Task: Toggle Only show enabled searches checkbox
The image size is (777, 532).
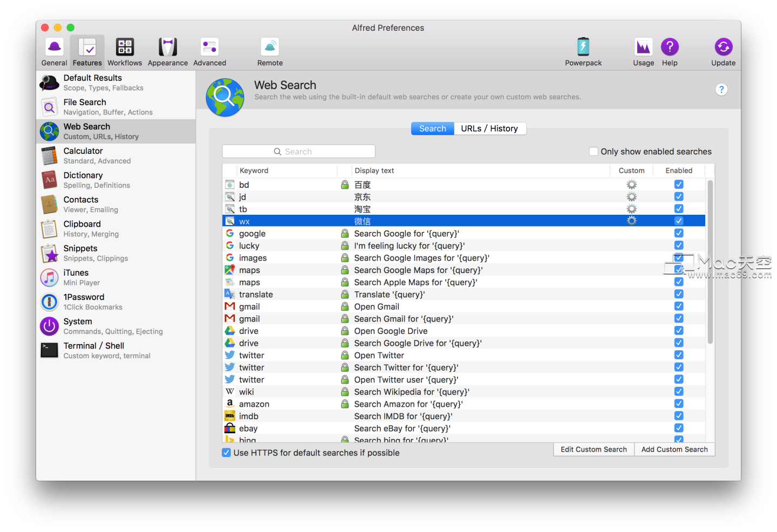Action: click(594, 152)
